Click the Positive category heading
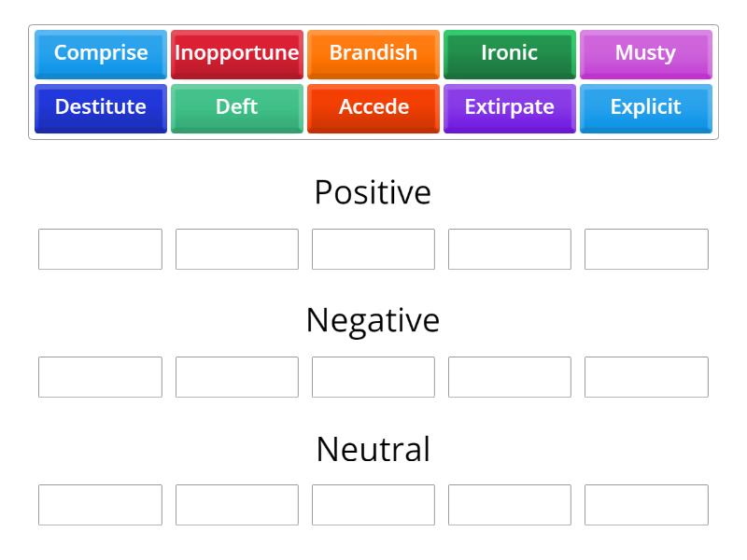The image size is (747, 560). click(x=373, y=192)
